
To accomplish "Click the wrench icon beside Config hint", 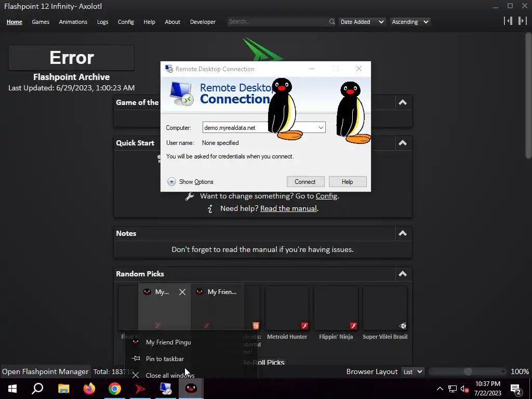I will 190,196.
